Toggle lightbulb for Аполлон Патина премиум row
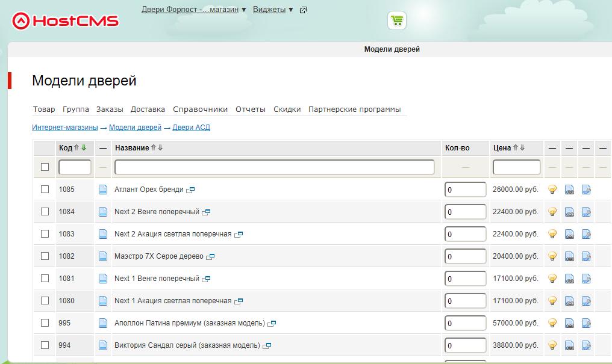Screen dimensions: 612x364 tap(552, 323)
